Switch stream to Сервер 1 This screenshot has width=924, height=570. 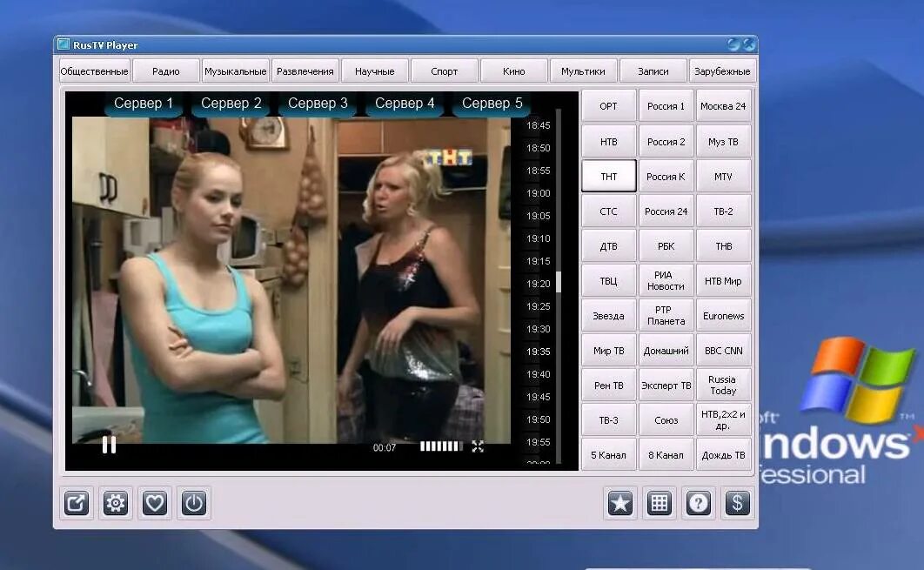[x=144, y=104]
